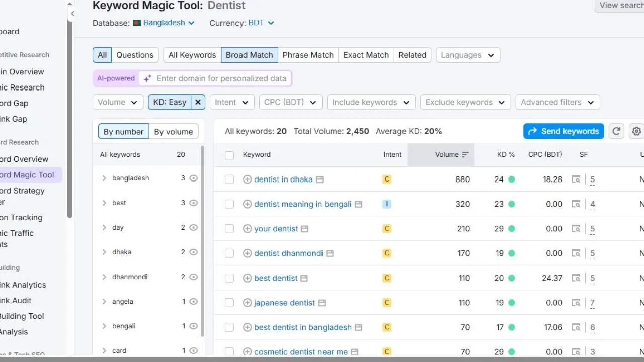Click the commercial intent badge on "your dentist"
This screenshot has width=644, height=362.
[386, 228]
